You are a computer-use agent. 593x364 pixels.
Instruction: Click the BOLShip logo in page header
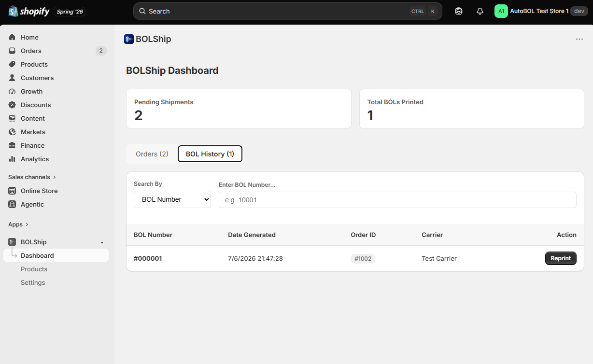(x=129, y=39)
